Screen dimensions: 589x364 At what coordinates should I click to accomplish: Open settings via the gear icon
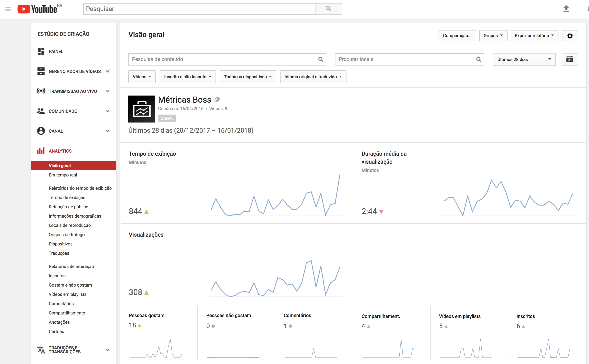(x=570, y=36)
